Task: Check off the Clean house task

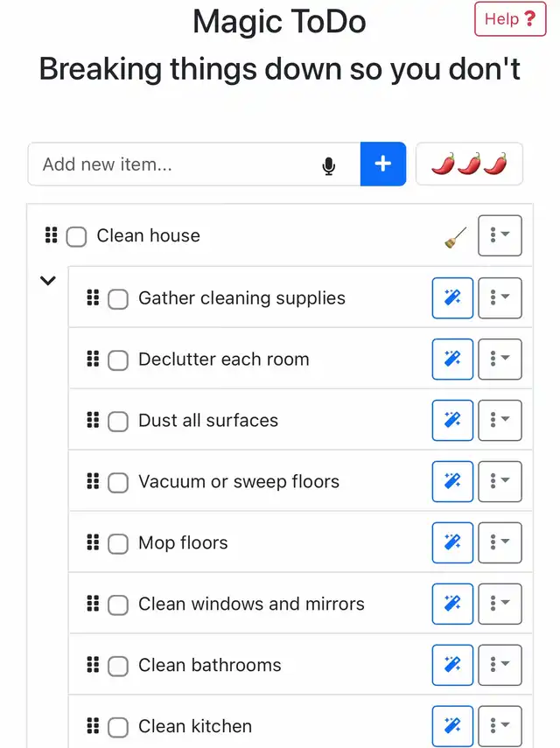Action: click(x=77, y=237)
